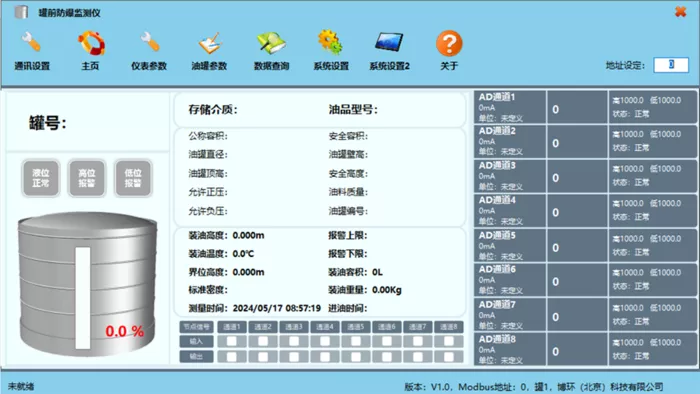Open 系统设置 gears icon
Viewport: 700px width, 394px height.
click(330, 42)
